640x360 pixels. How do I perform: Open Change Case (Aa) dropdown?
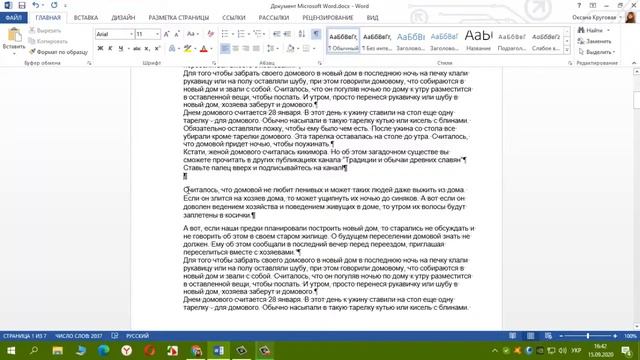pos(193,34)
